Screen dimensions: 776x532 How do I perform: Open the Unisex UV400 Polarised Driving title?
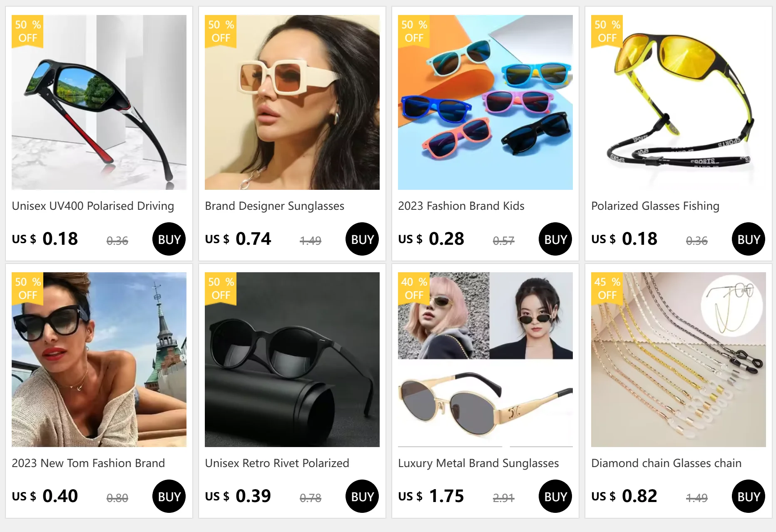[93, 206]
